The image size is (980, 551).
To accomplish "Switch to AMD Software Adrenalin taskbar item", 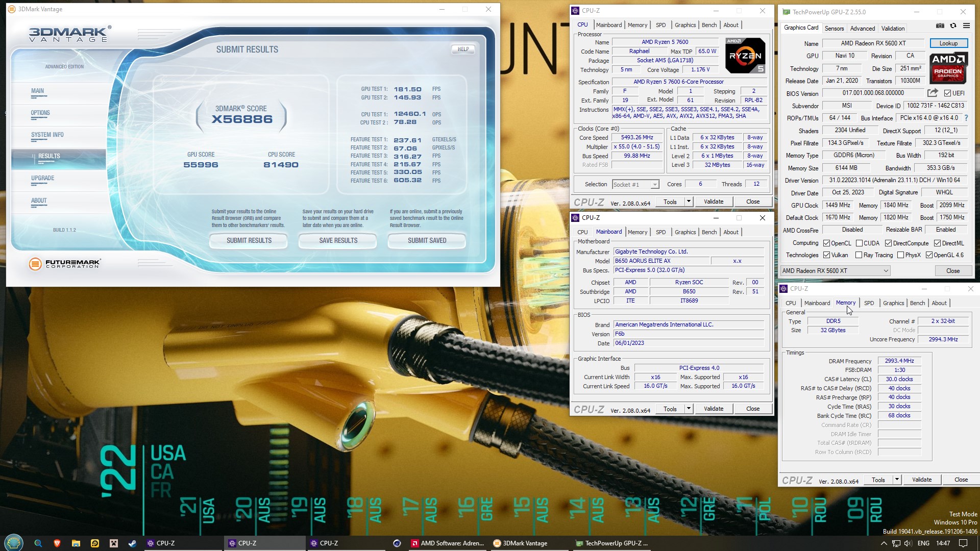I will click(x=449, y=543).
